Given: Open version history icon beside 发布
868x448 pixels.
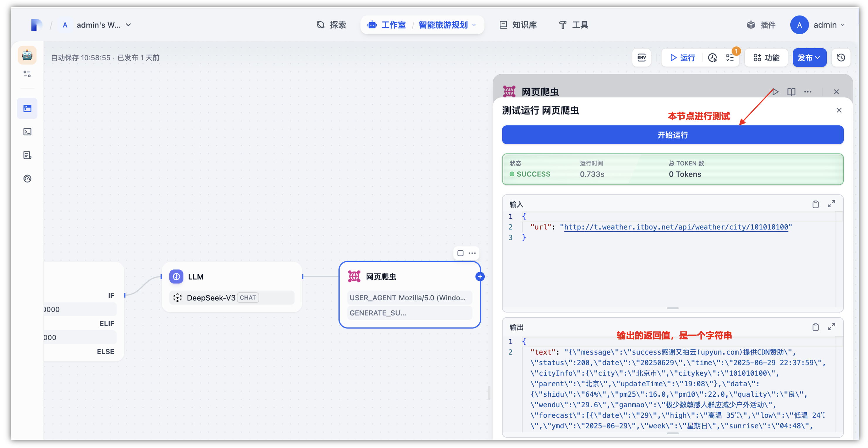Looking at the screenshot, I should coord(841,58).
